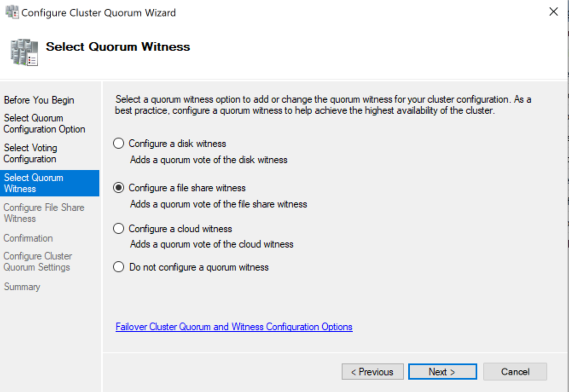Cancel the quorum wizard
The width and height of the screenshot is (569, 392).
point(515,372)
